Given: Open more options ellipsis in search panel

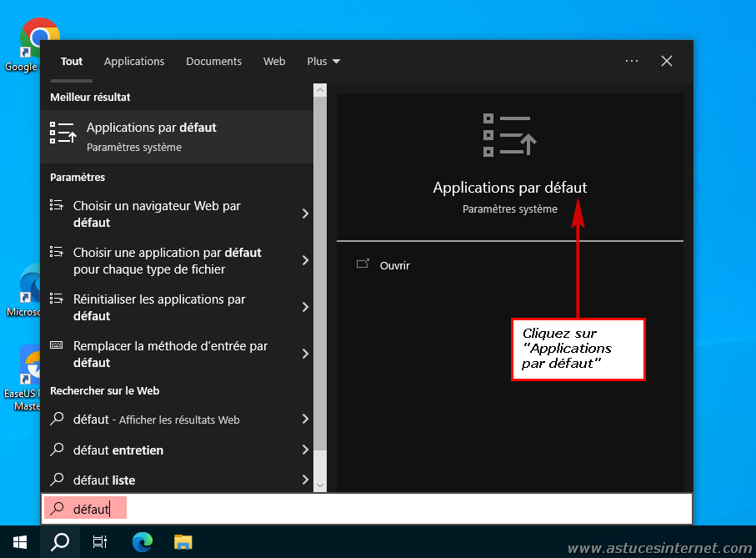Looking at the screenshot, I should [632, 61].
